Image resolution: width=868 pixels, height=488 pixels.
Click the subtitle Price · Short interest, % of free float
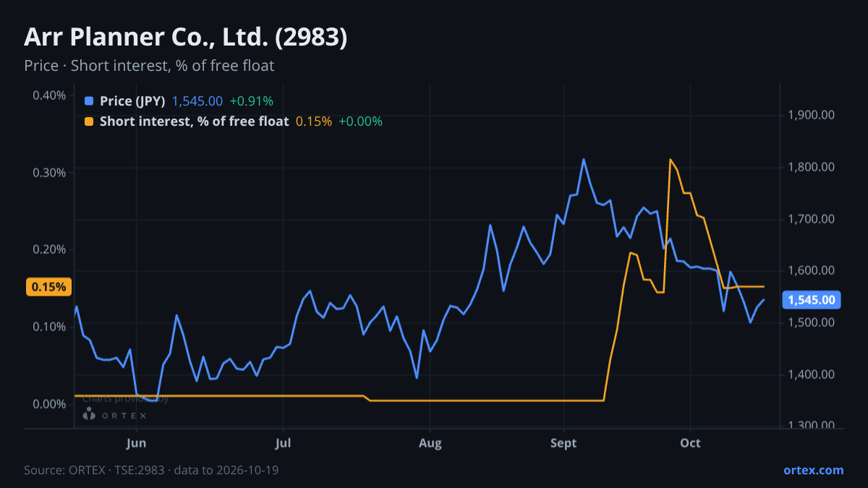pyautogui.click(x=149, y=66)
